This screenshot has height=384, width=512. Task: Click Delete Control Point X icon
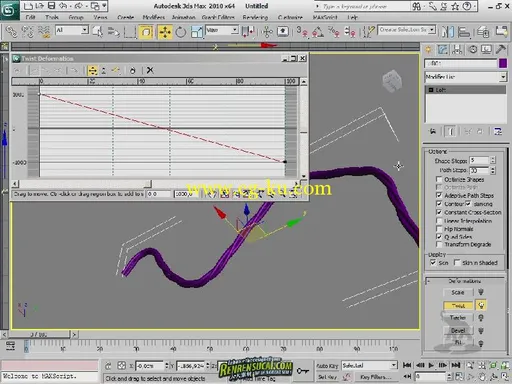coord(150,70)
